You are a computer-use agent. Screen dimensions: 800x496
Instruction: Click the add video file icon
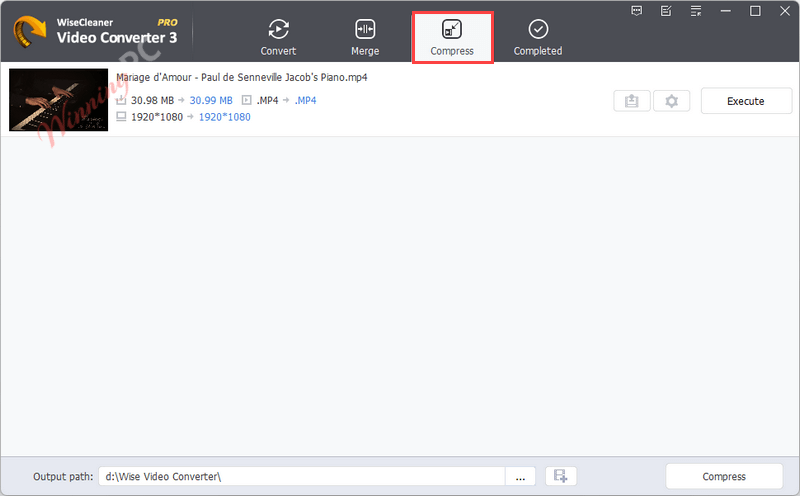[x=561, y=476]
